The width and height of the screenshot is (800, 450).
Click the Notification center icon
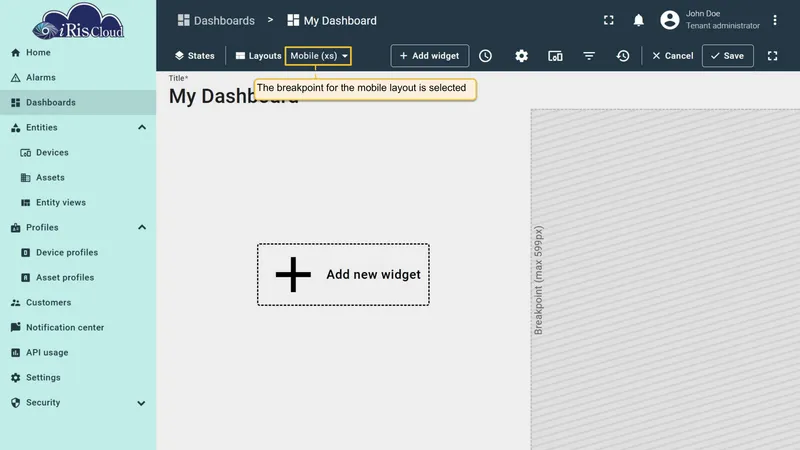click(x=15, y=327)
